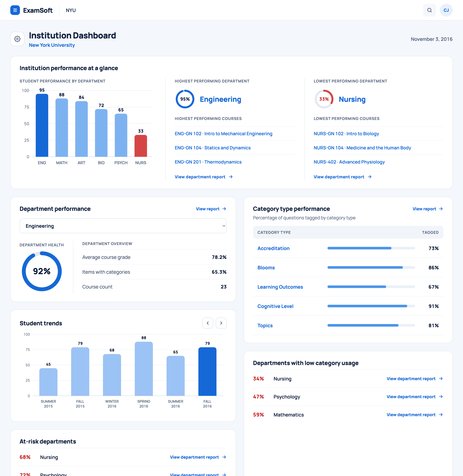463x476 pixels.
Task: View report for Category type performance
Action: (x=428, y=209)
